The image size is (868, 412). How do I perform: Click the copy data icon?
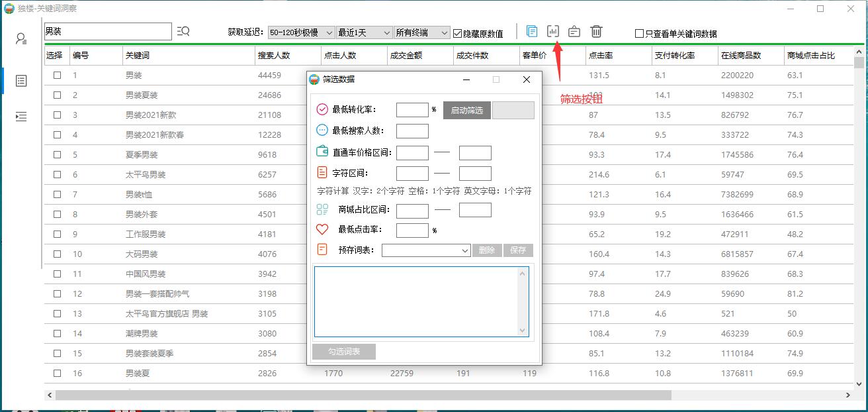(x=531, y=30)
